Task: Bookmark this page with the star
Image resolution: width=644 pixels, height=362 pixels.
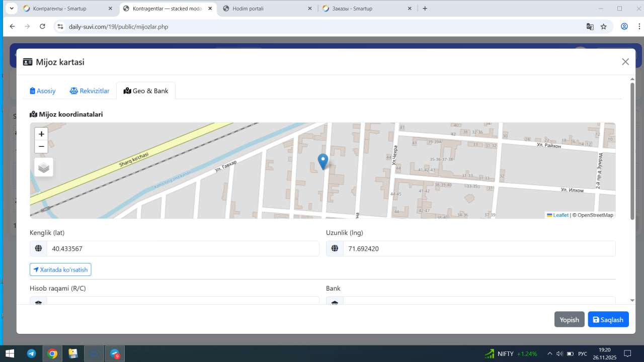Action: pyautogui.click(x=604, y=26)
